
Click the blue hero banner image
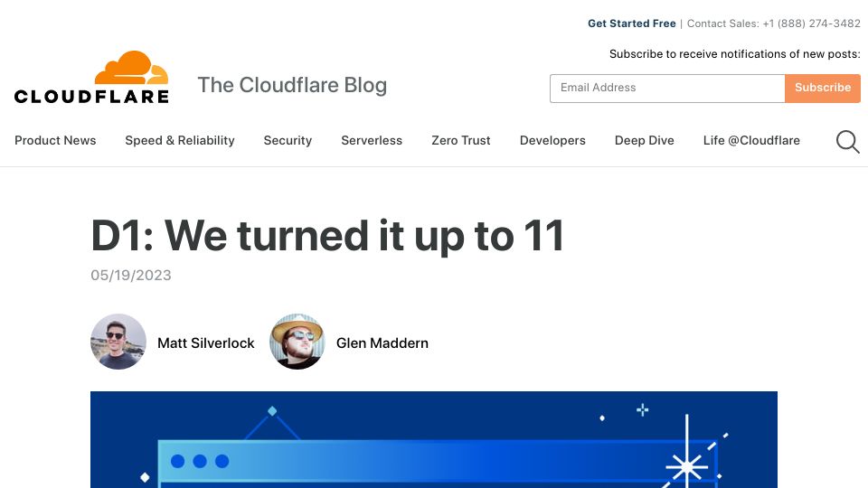pos(434,440)
